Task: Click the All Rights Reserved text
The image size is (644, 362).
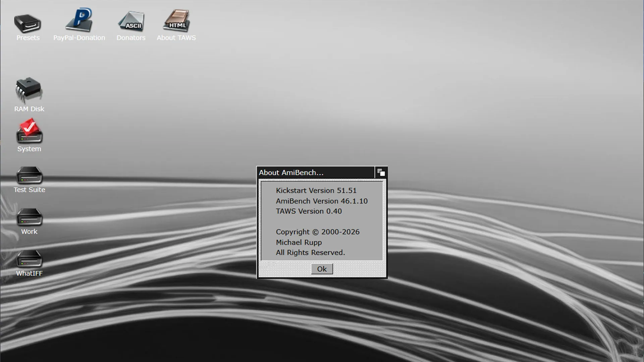Action: [x=310, y=252]
